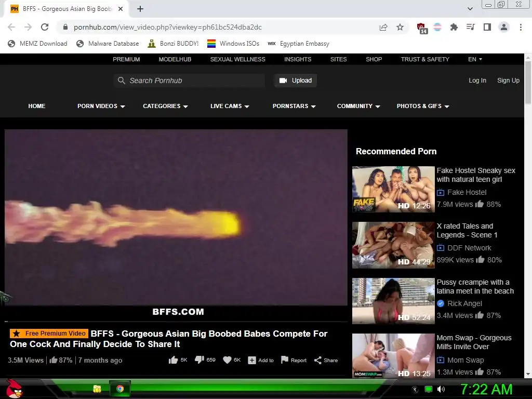This screenshot has width=532, height=399.
Task: Bookmark this page with the star icon
Action: pos(400,27)
